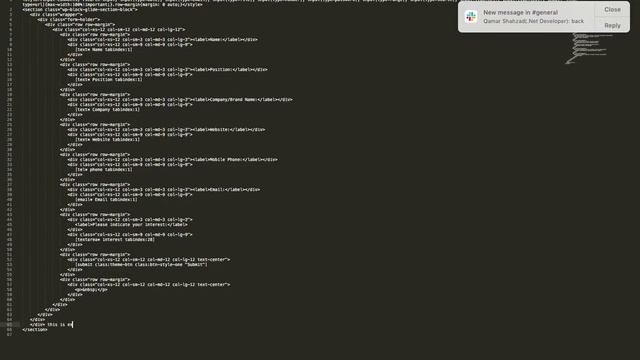The width and height of the screenshot is (640, 360).
Task: Click the [tel* phone tabindex:1] shortcode
Action: [104, 169]
